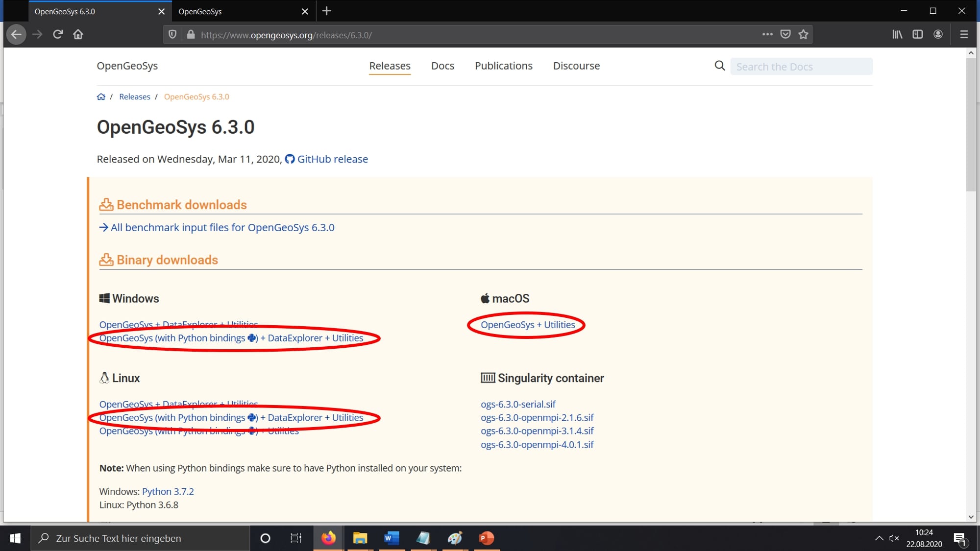Open the Releases navigation item
The height and width of the screenshot is (551, 980).
click(x=390, y=66)
